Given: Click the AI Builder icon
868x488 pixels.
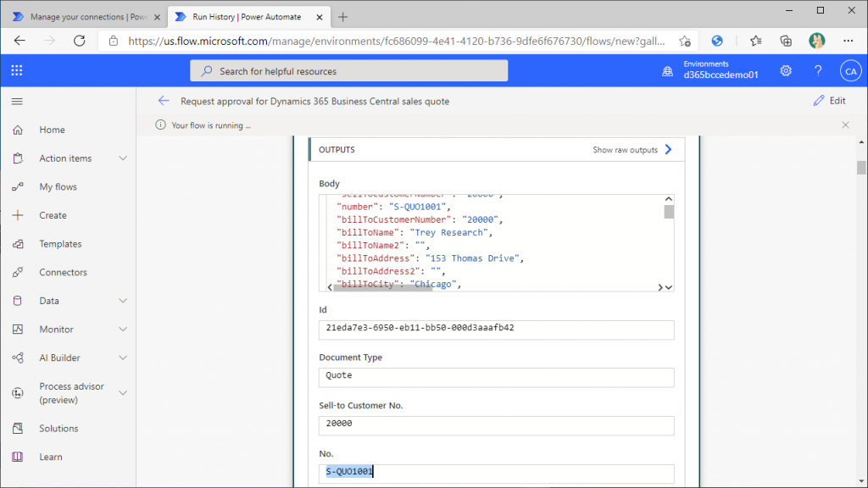Looking at the screenshot, I should point(18,358).
